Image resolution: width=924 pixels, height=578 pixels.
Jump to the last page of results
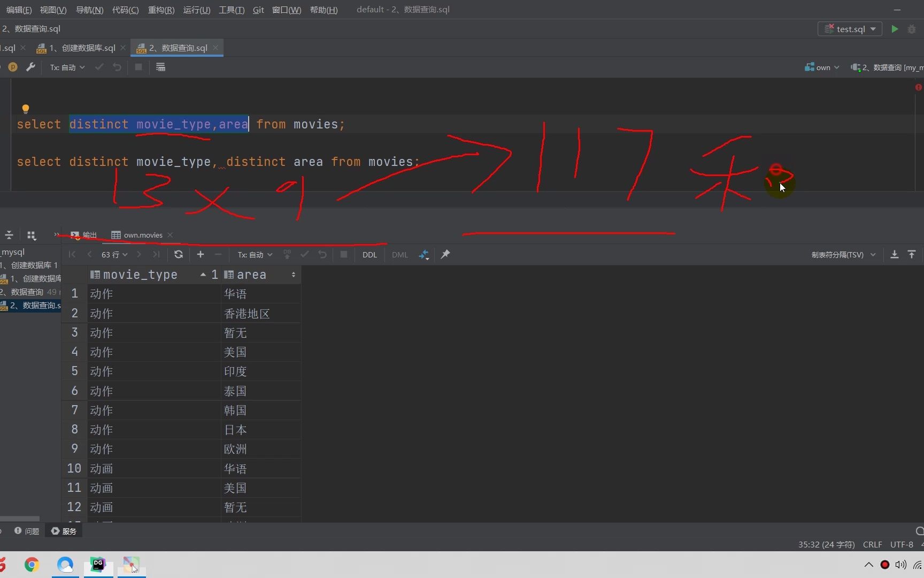[156, 254]
